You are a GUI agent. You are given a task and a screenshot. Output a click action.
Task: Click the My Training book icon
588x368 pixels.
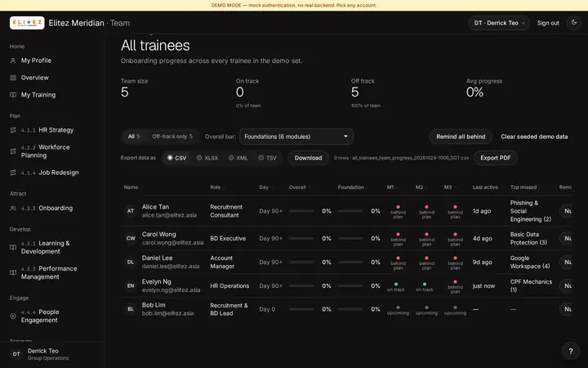tap(13, 95)
